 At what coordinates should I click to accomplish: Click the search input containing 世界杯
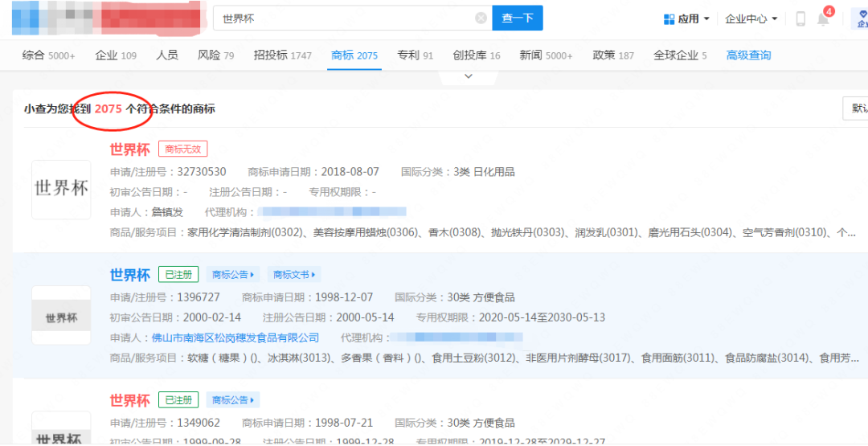tap(353, 18)
